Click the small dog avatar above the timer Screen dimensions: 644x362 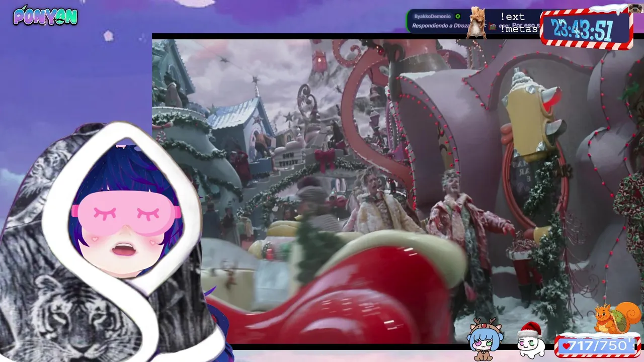click(x=635, y=9)
